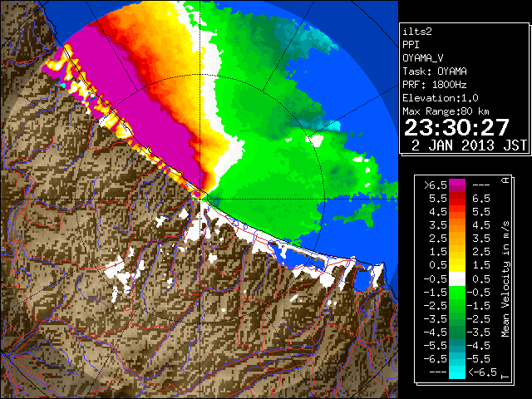Viewport: 532px width, 399px height.
Task: Click the "Max Range:80 km" text
Action: pos(446,111)
